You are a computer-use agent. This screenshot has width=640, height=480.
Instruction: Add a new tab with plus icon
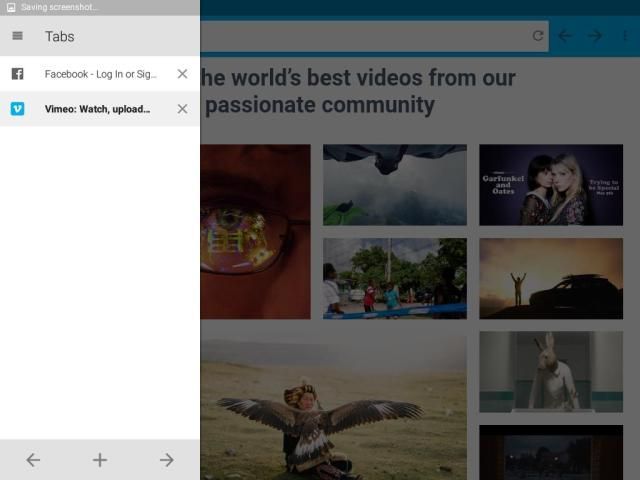click(100, 460)
